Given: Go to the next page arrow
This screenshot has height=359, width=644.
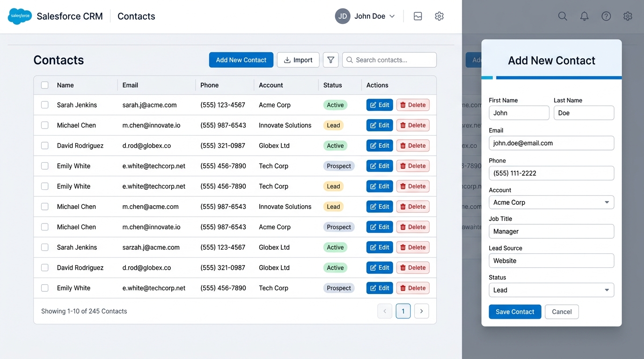Looking at the screenshot, I should pyautogui.click(x=422, y=311).
